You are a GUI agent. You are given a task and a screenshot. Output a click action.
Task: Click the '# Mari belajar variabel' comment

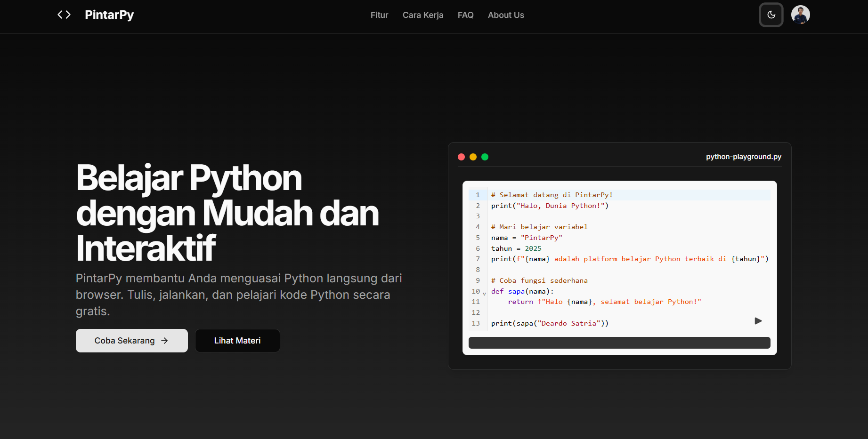coord(539,227)
